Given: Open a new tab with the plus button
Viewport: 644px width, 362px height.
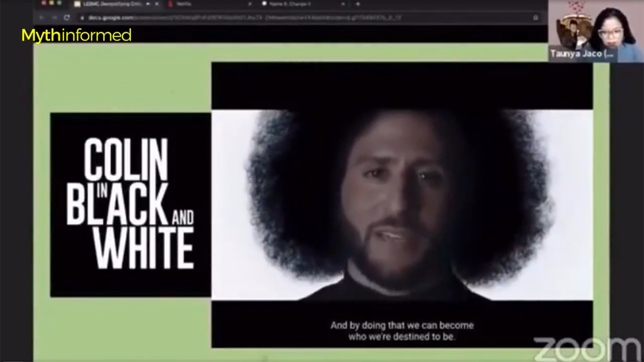Looking at the screenshot, I should (357, 4).
